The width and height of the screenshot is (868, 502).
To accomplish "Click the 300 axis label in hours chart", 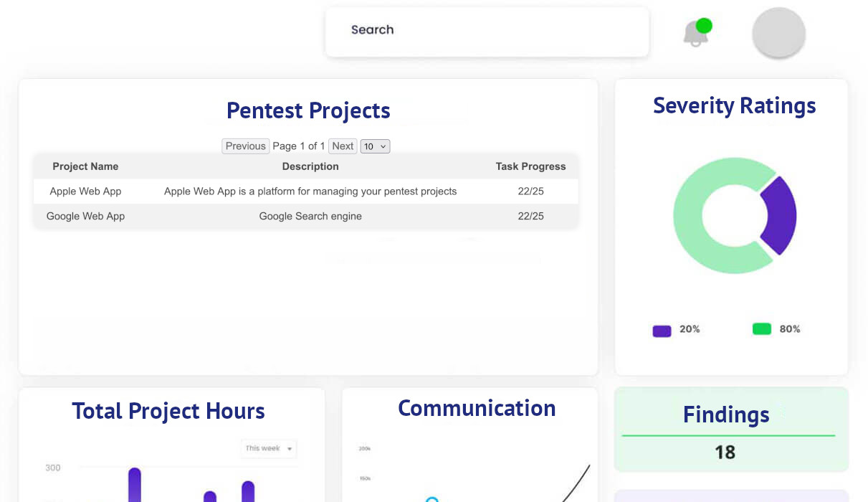I will tap(53, 468).
